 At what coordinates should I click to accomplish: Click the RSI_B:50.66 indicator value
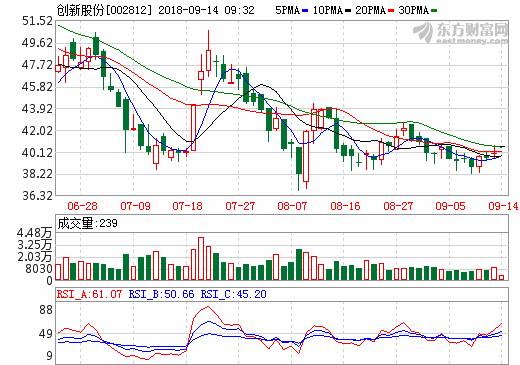[161, 294]
